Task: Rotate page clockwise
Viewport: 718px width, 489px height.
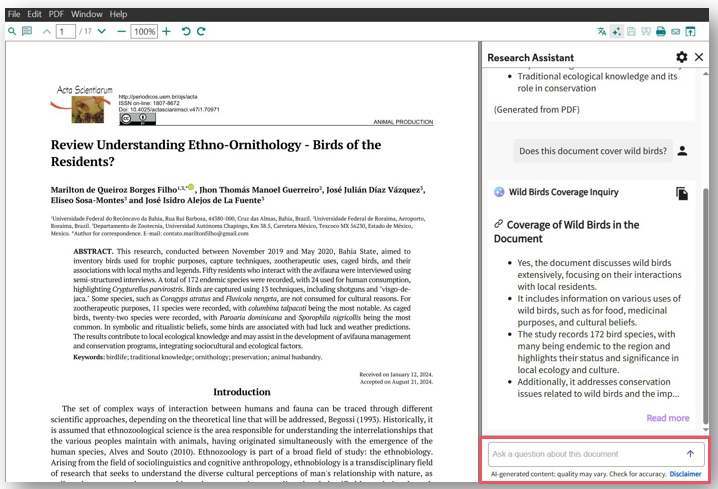Action: tap(201, 32)
